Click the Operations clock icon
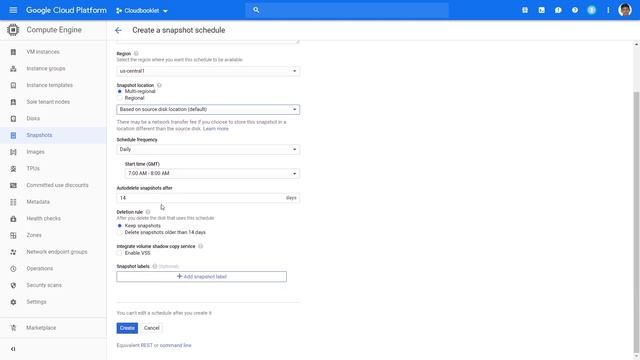Screen dimensions: 640x360 (x=13, y=269)
